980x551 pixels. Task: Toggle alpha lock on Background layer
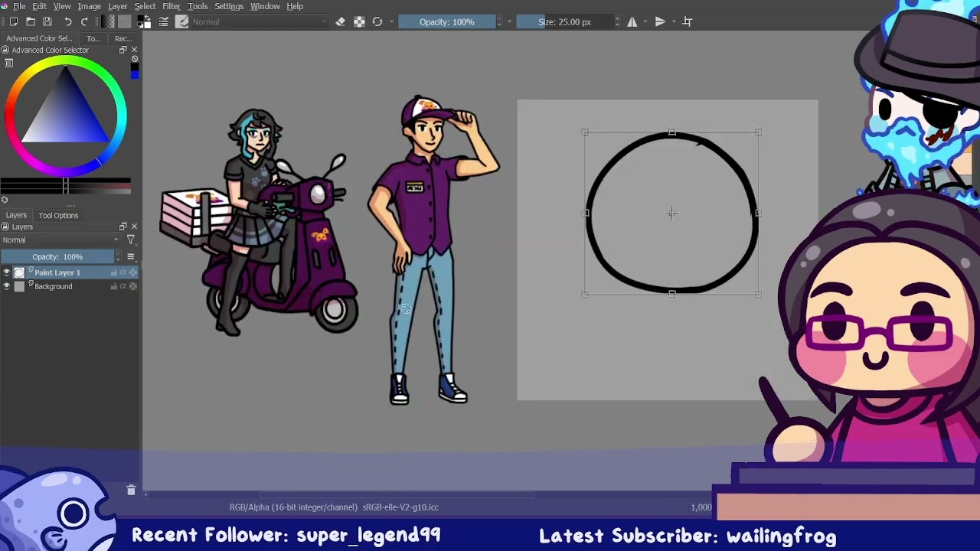132,287
